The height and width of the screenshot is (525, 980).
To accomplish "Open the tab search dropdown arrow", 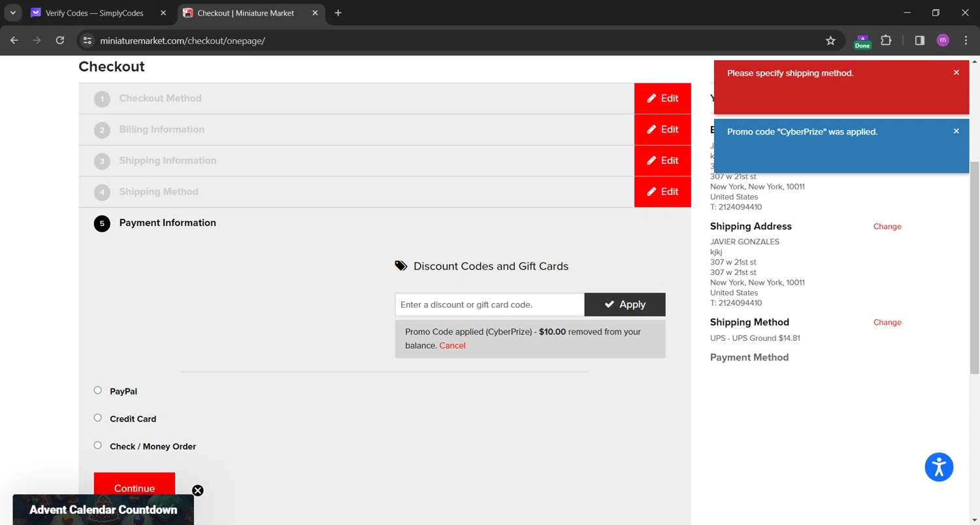I will (12, 13).
